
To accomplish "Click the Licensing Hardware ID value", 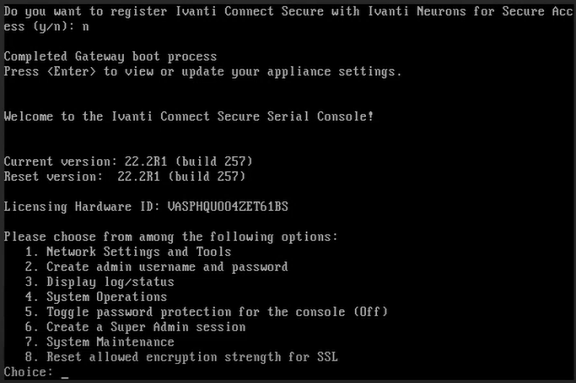I will 228,207.
